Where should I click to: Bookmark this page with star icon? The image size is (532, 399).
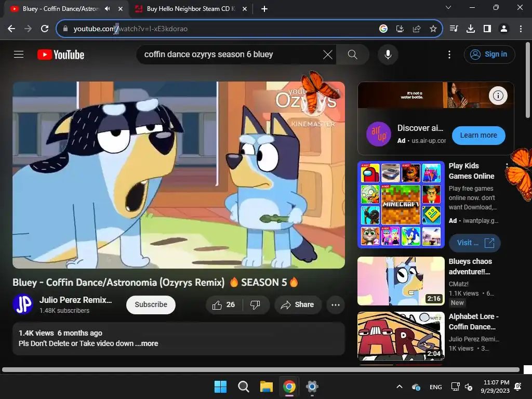point(433,29)
